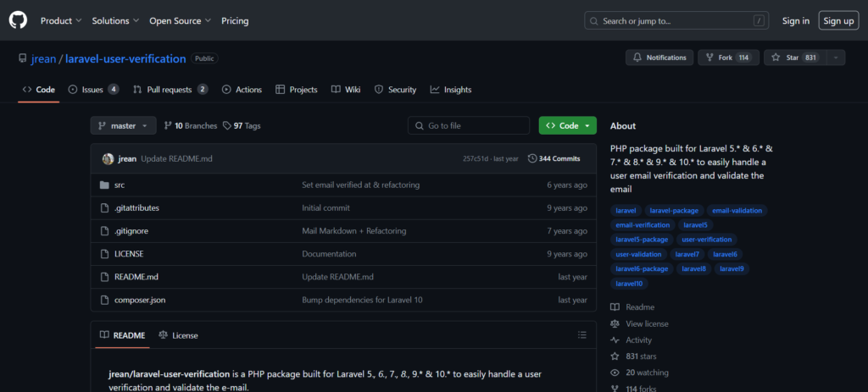Viewport: 868px width, 392px height.
Task: Click the 97 Tags link
Action: (x=242, y=125)
